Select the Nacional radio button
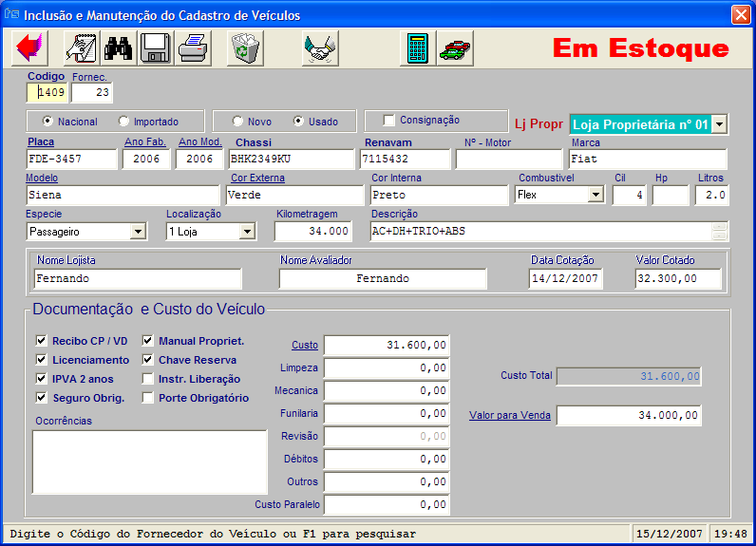Viewport: 756px width, 546px height. pyautogui.click(x=47, y=121)
